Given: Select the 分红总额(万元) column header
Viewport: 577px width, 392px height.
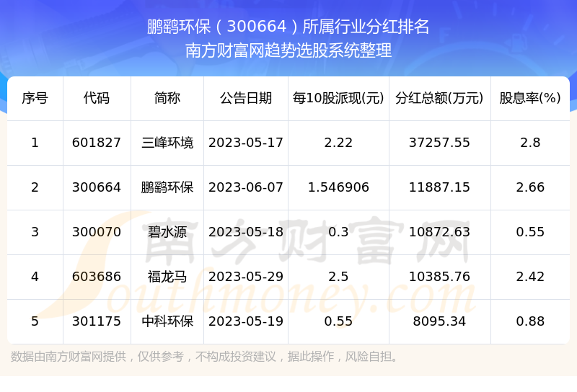Looking at the screenshot, I should (x=439, y=98).
